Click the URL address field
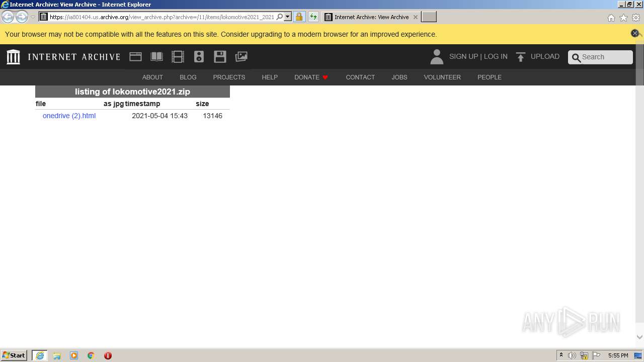644x362 pixels. point(162,17)
